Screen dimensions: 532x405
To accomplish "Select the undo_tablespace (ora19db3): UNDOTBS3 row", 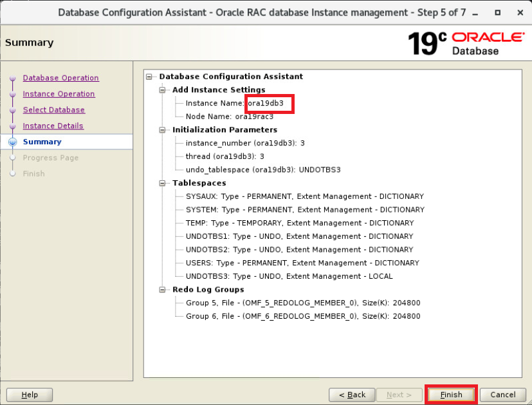I will click(263, 170).
